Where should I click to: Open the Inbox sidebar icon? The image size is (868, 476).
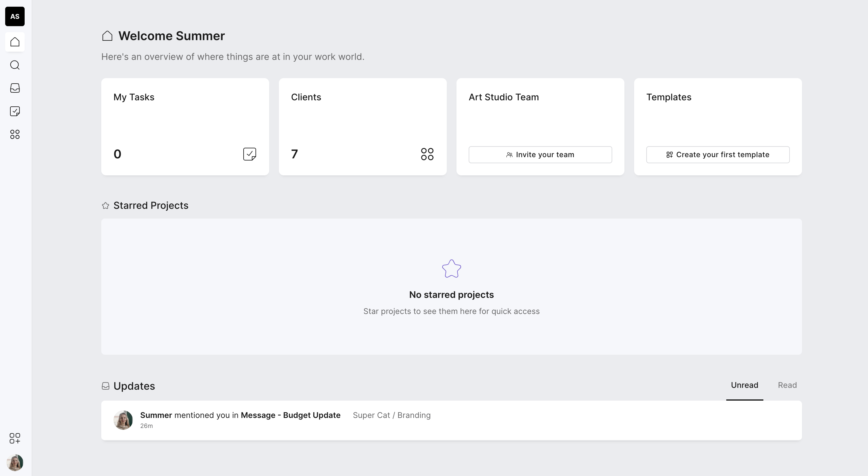tap(15, 88)
